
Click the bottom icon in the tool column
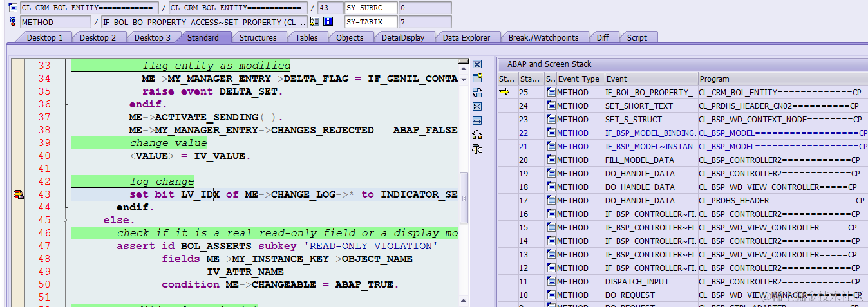point(477,149)
